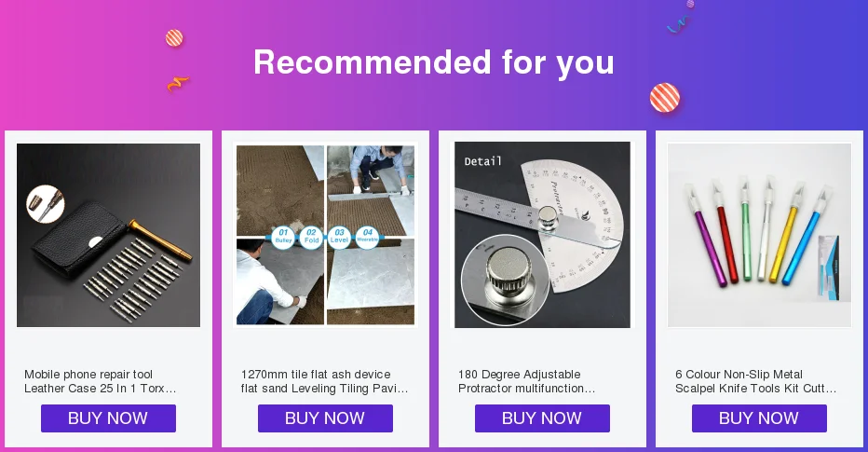Viewport: 868px width, 452px height.
Task: Click the small striped ball near top left
Action: coord(174,38)
